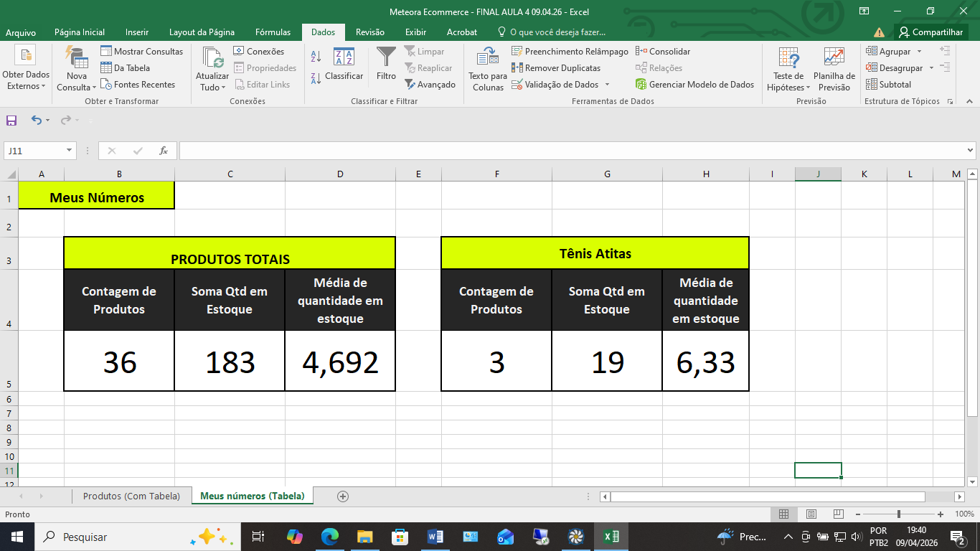Open Excel from the Windows taskbar

[x=611, y=537]
